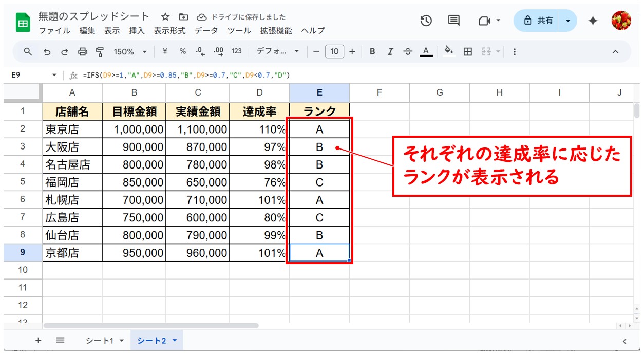644x354 pixels.
Task: Click the horizontal scrollbar
Action: pyautogui.click(x=151, y=325)
